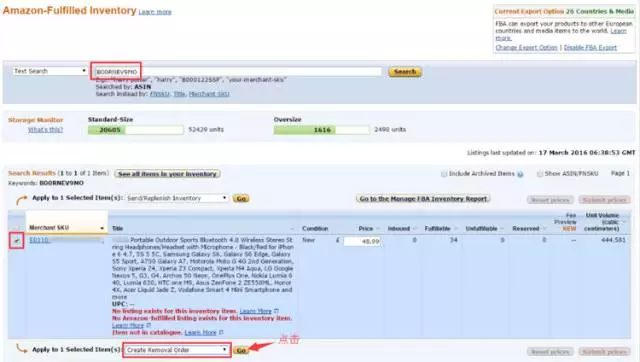Click Submit prices below the item table
This screenshot has height=362, width=640.
(604, 351)
